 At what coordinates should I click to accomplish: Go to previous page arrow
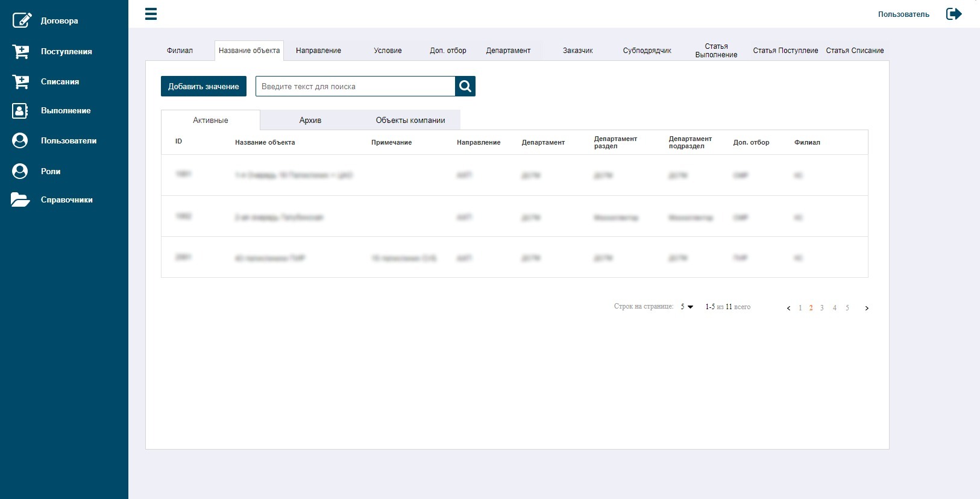(x=788, y=308)
